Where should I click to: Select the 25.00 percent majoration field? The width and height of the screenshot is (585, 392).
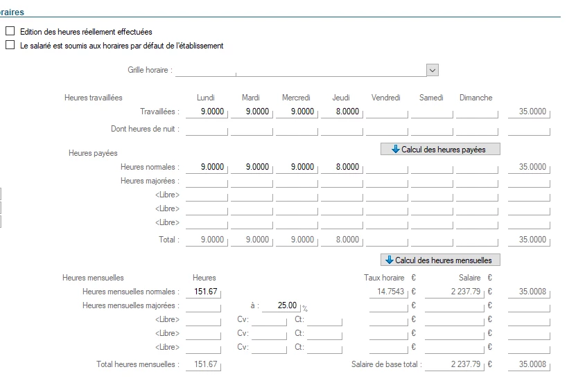pyautogui.click(x=281, y=306)
